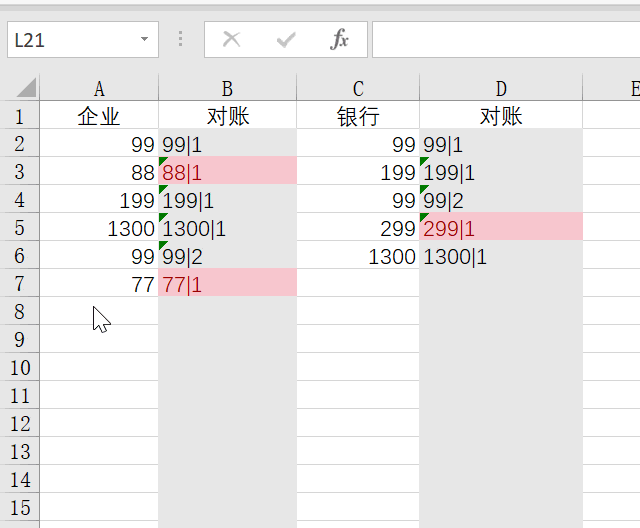Viewport: 640px width, 528px height.
Task: Click cell C3 with value 199
Action: pos(358,171)
